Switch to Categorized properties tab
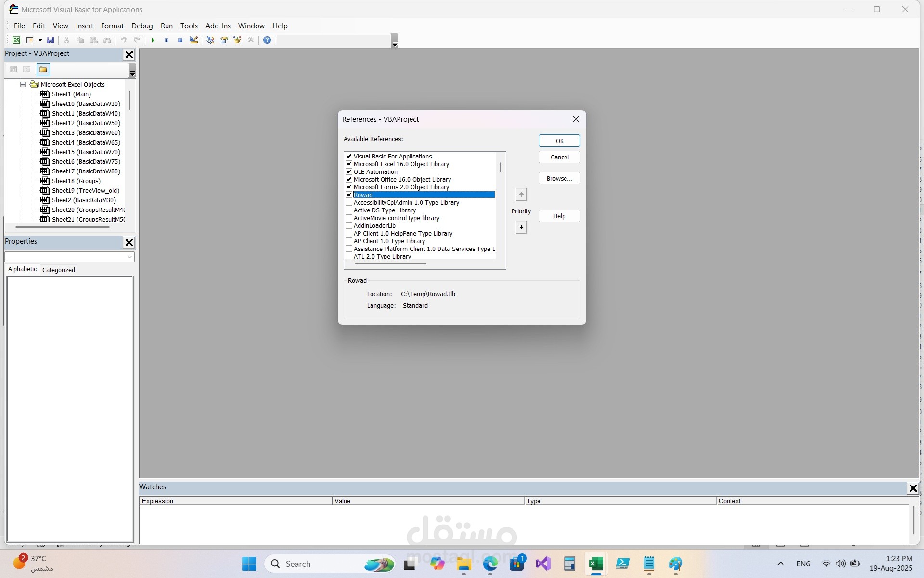Screen dimensions: 924x578 [59, 270]
